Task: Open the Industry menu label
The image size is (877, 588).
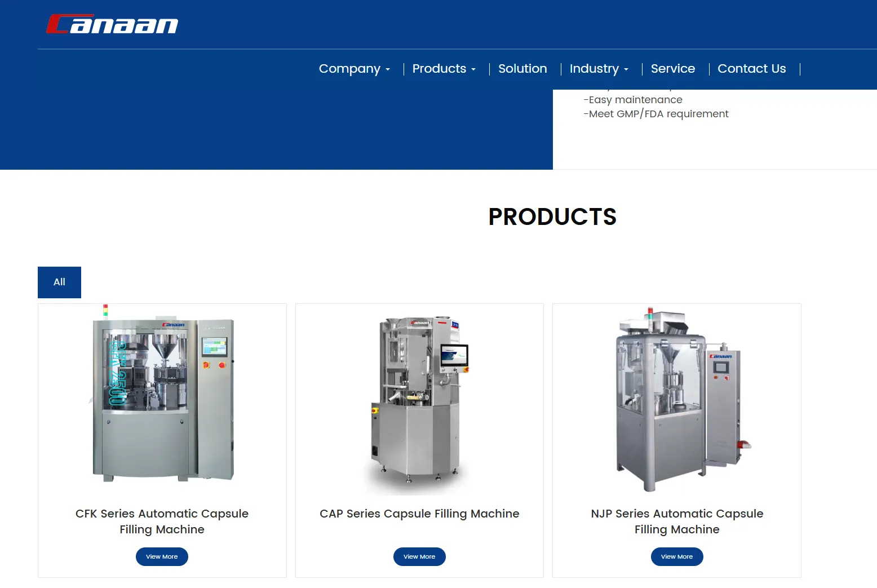Action: (x=594, y=69)
